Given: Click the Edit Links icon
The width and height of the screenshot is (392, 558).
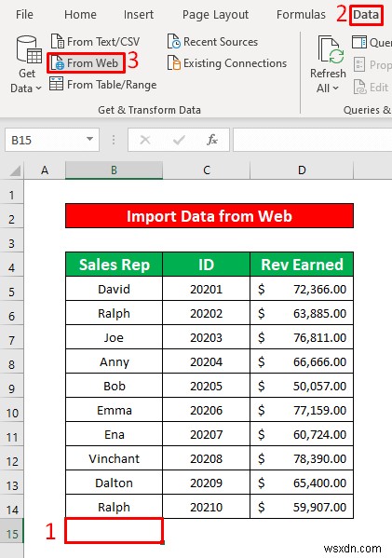Looking at the screenshot, I should (x=359, y=87).
